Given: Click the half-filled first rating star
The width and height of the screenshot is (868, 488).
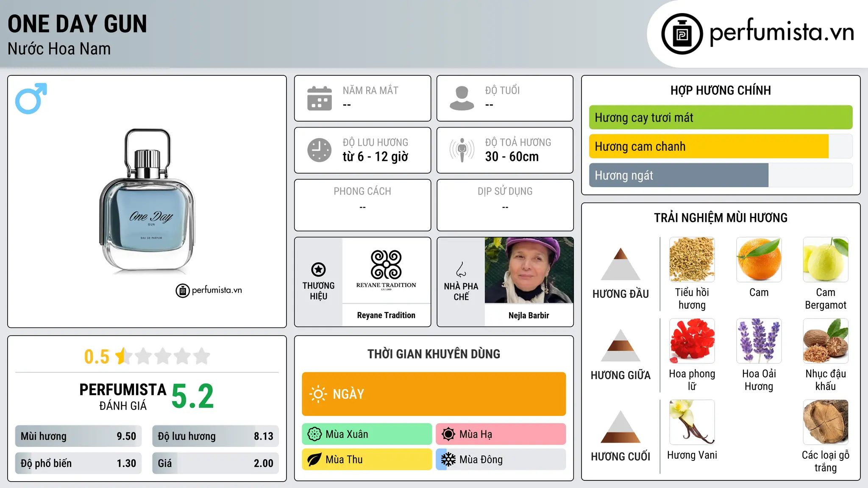Looking at the screenshot, I should pyautogui.click(x=123, y=356).
